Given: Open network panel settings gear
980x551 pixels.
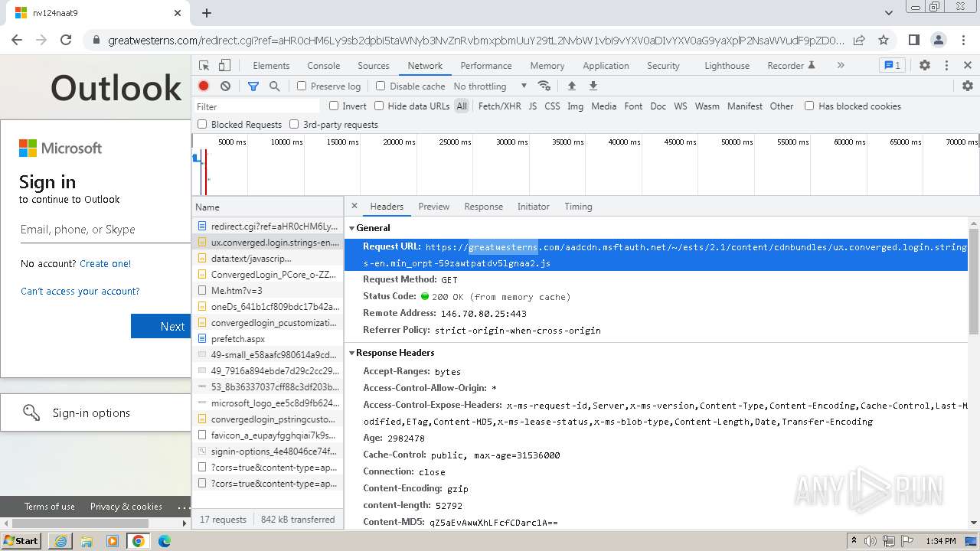Looking at the screenshot, I should pos(968,86).
